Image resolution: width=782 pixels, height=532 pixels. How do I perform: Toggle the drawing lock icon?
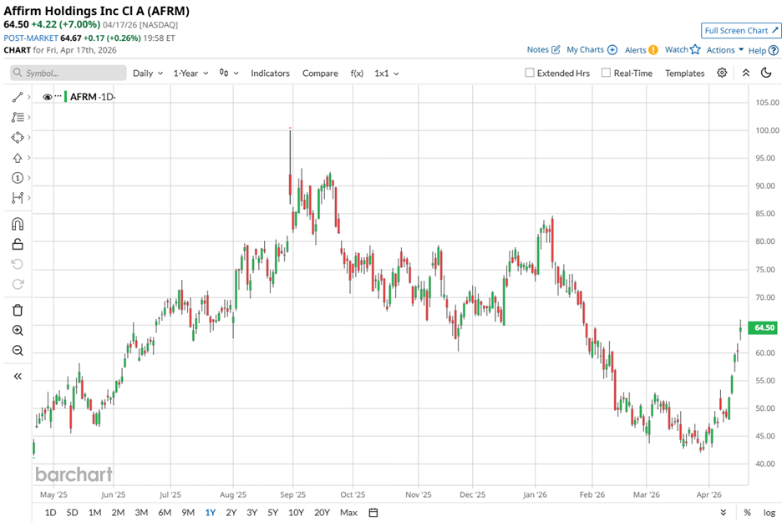click(x=18, y=244)
